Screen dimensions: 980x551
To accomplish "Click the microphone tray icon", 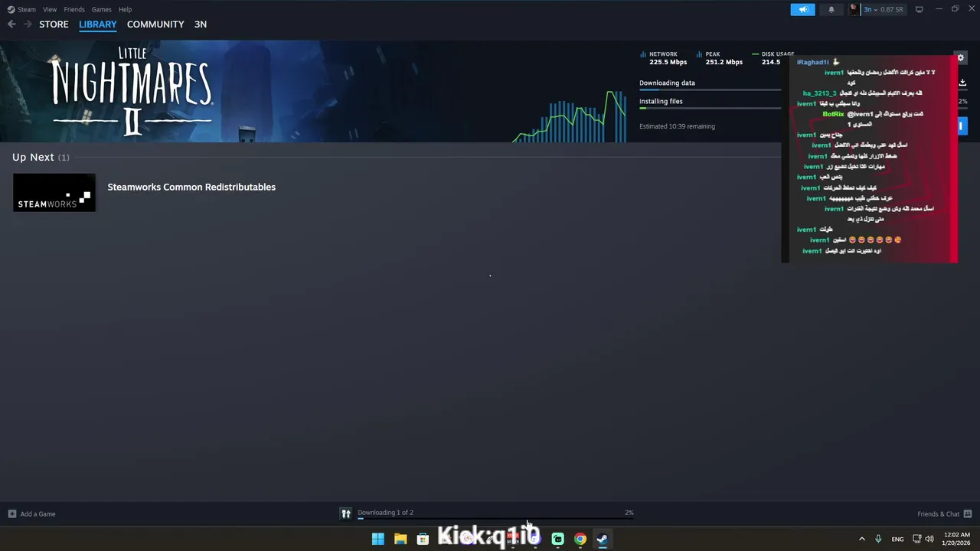I will (x=878, y=539).
